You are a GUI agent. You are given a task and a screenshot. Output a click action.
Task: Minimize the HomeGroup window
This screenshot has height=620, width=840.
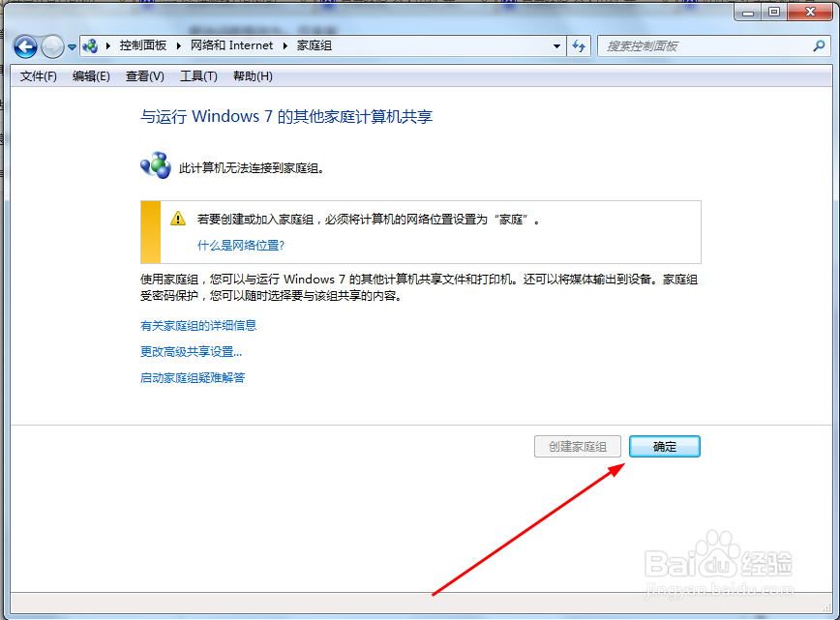click(748, 12)
